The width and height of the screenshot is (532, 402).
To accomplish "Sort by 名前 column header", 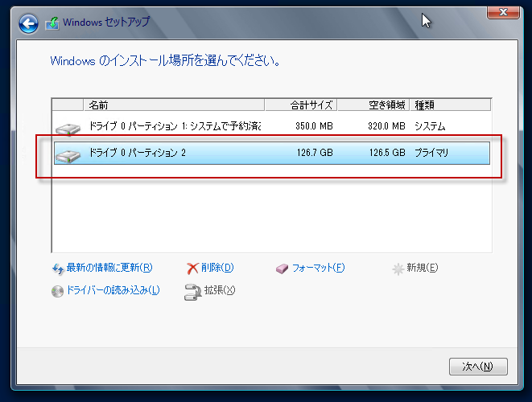I will (x=174, y=105).
